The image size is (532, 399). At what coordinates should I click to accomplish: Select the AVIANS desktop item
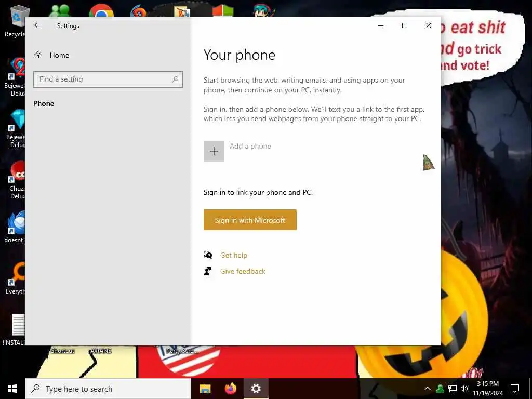tap(101, 351)
